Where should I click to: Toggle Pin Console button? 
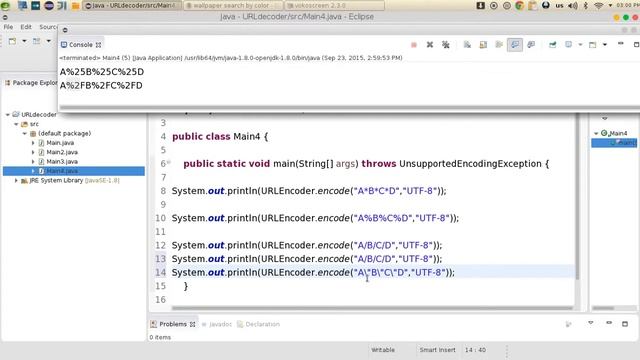click(x=553, y=45)
